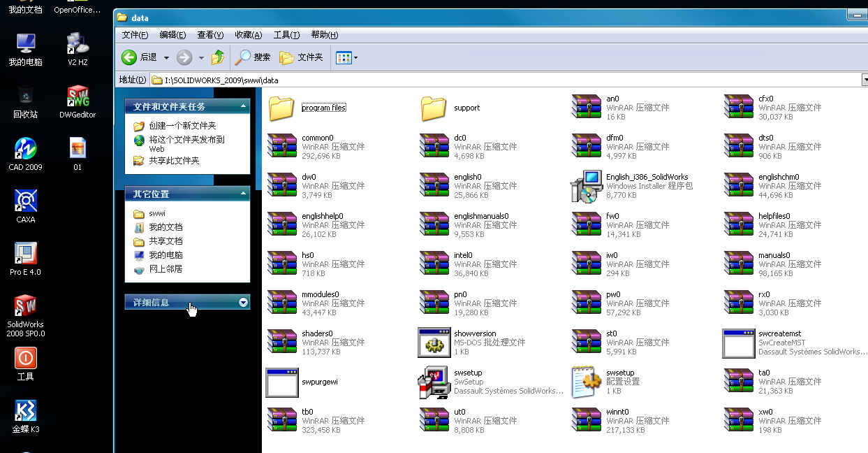
Task: Click the helpfiles0 file name
Action: pos(774,216)
